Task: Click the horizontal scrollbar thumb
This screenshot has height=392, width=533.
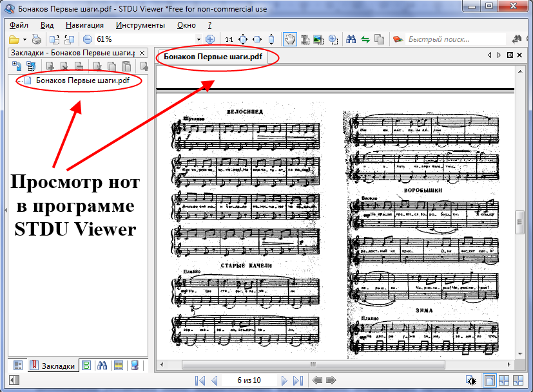Action: coord(313,364)
